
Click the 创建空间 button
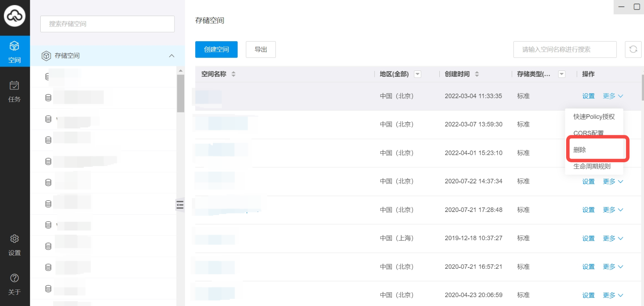point(216,49)
